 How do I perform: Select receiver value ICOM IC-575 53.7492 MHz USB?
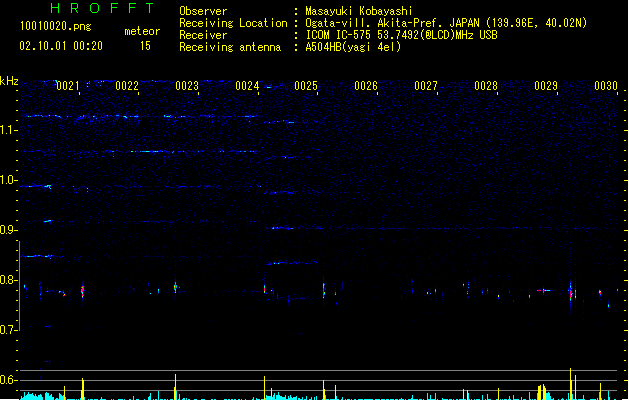401,35
